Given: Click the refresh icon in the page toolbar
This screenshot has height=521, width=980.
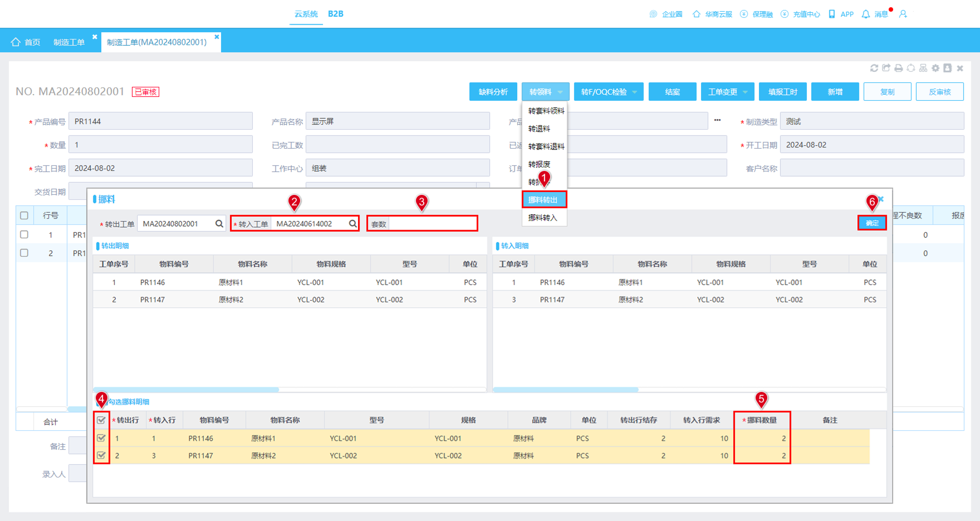Looking at the screenshot, I should (x=874, y=68).
